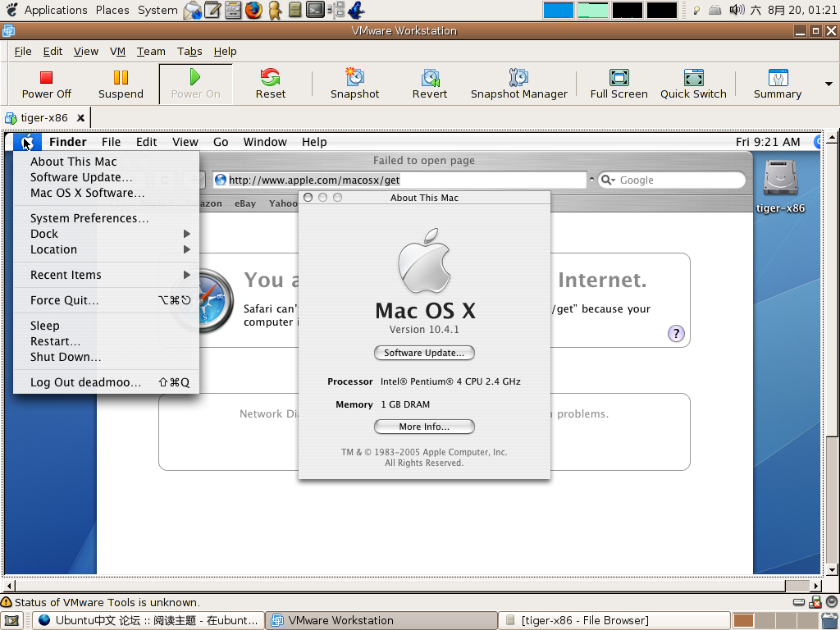The image size is (840, 630).
Task: Open the mail client launcher icon
Action: [x=192, y=10]
